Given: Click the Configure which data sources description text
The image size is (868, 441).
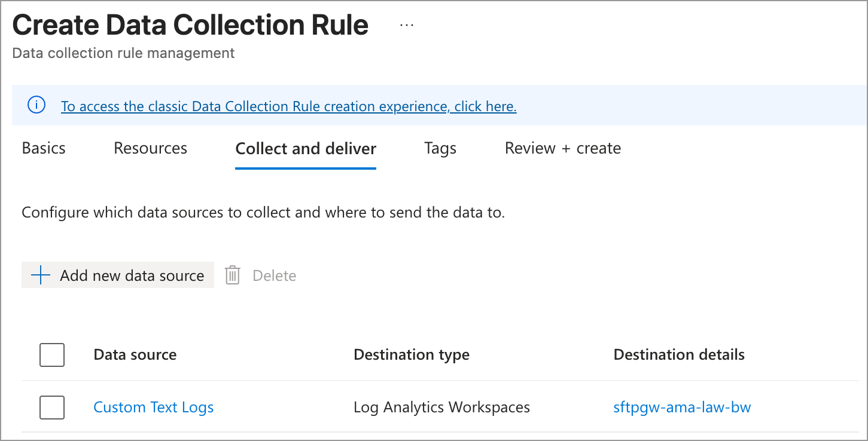Looking at the screenshot, I should [263, 212].
